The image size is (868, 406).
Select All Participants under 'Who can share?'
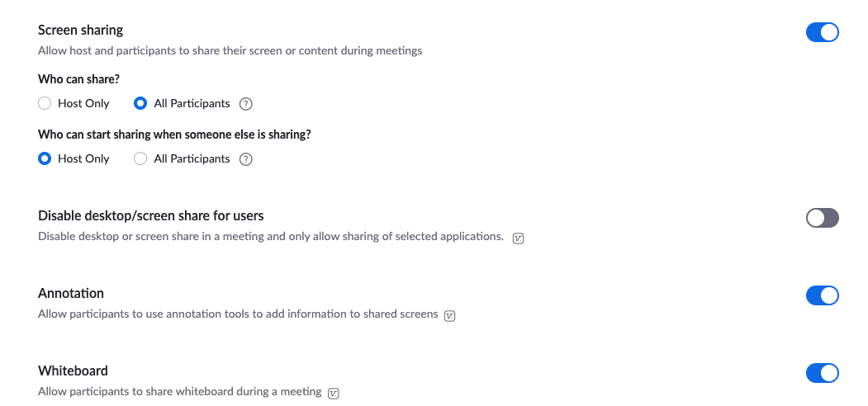(x=140, y=104)
